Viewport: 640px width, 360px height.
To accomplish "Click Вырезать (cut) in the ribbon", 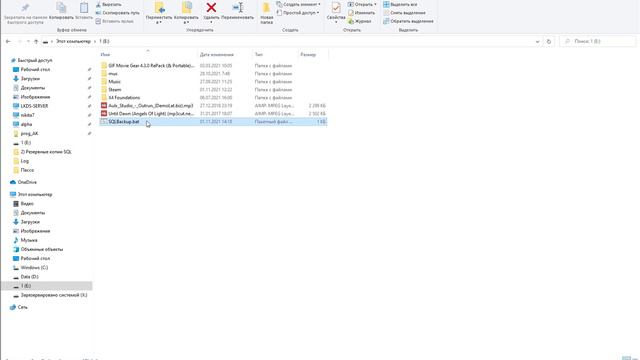I will 109,4.
